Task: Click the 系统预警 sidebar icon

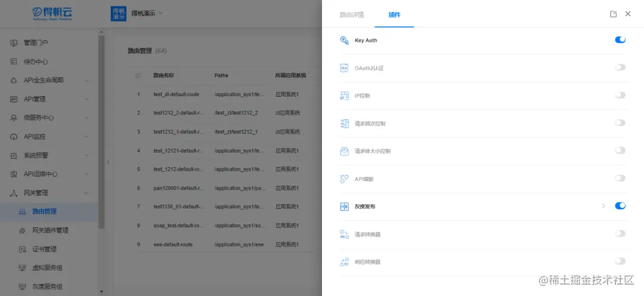Action: [x=14, y=155]
